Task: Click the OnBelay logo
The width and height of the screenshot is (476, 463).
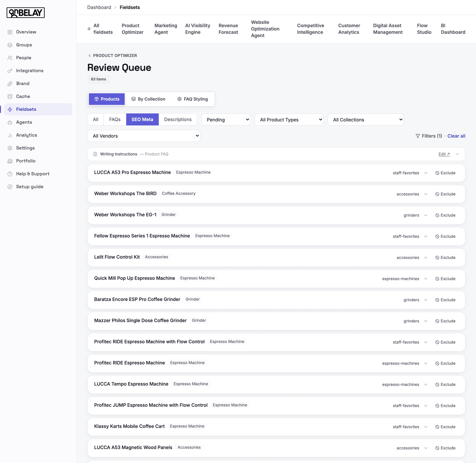Action: 26,13
